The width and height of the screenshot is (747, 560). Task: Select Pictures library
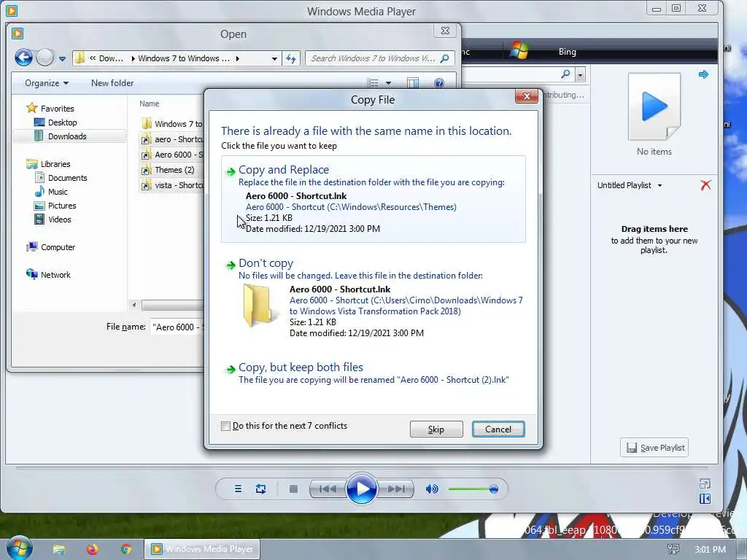pos(62,205)
